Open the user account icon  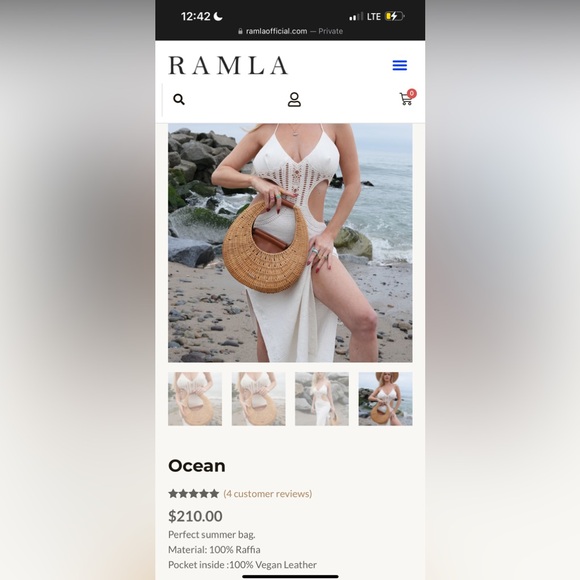(x=294, y=100)
